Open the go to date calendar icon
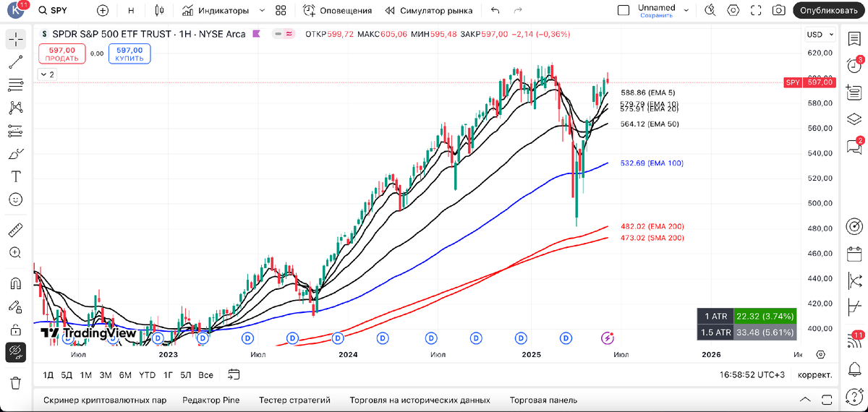This screenshot has width=868, height=412. (234, 374)
